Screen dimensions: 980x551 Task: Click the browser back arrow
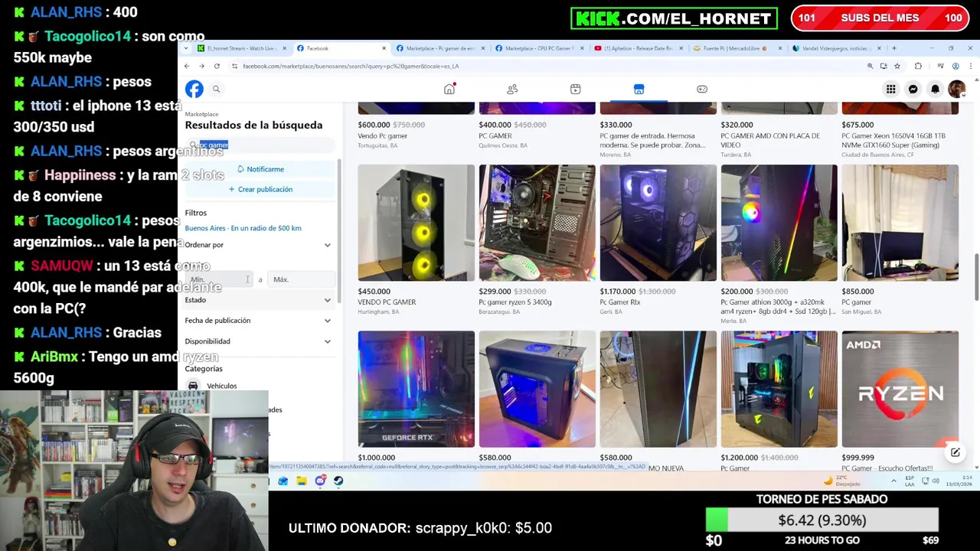coord(187,67)
